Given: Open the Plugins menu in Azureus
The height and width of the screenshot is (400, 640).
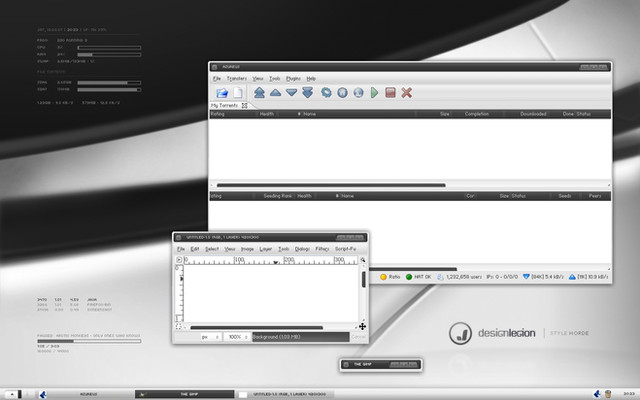Looking at the screenshot, I should pos(293,78).
